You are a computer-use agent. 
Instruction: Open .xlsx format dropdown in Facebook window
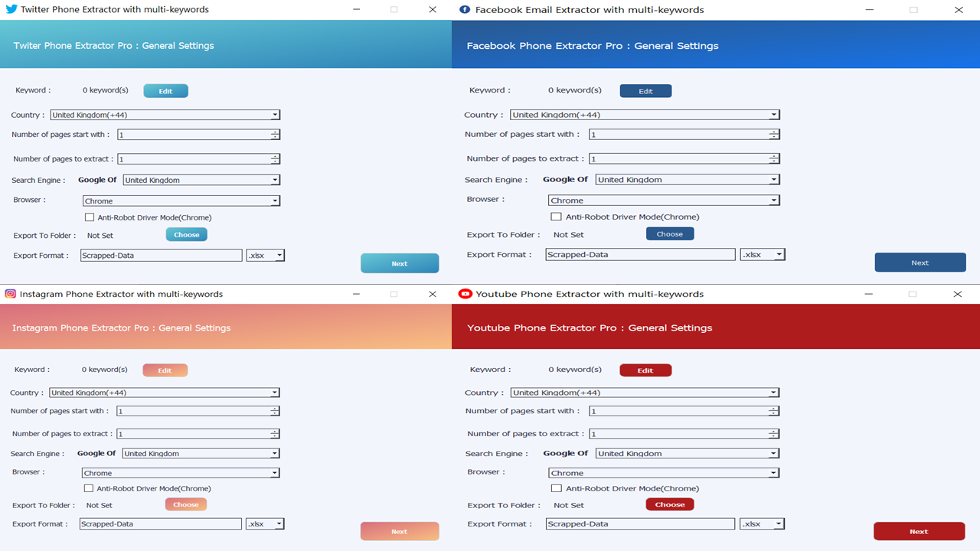(763, 255)
